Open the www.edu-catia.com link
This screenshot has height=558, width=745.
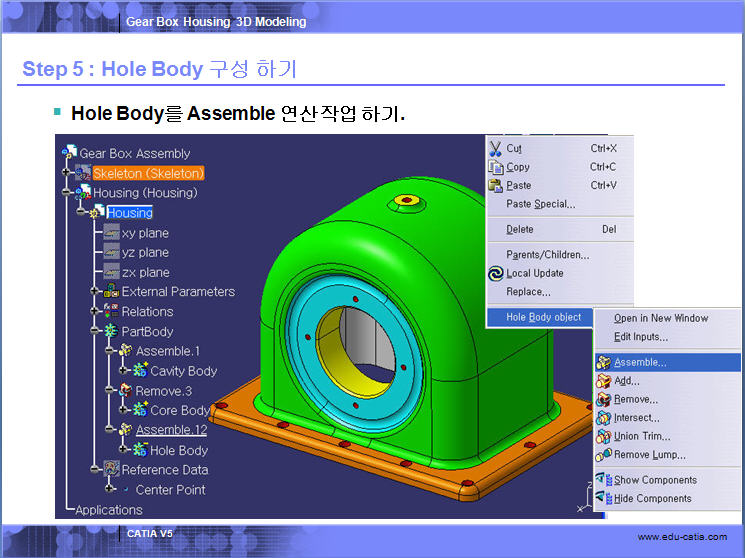[682, 538]
